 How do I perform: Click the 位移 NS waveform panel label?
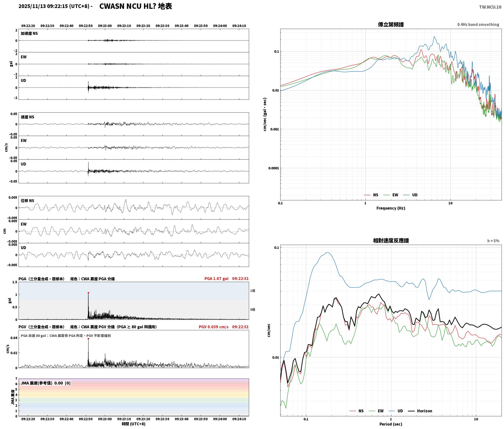coord(27,201)
